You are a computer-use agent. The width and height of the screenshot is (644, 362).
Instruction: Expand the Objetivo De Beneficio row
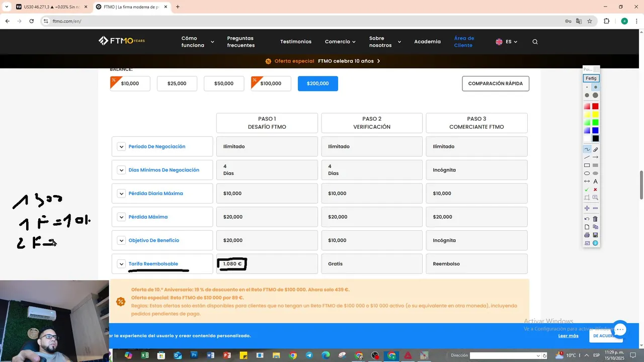coord(121,240)
